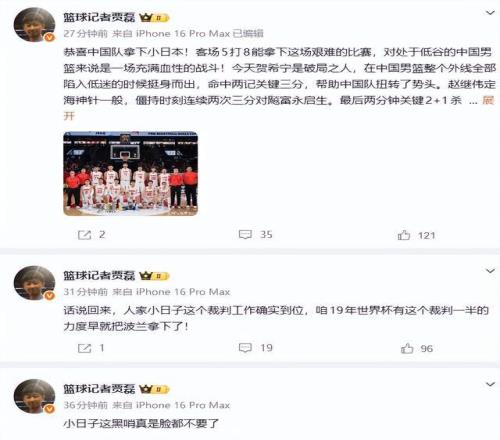Click the crown membership badge on first post

click(154, 18)
